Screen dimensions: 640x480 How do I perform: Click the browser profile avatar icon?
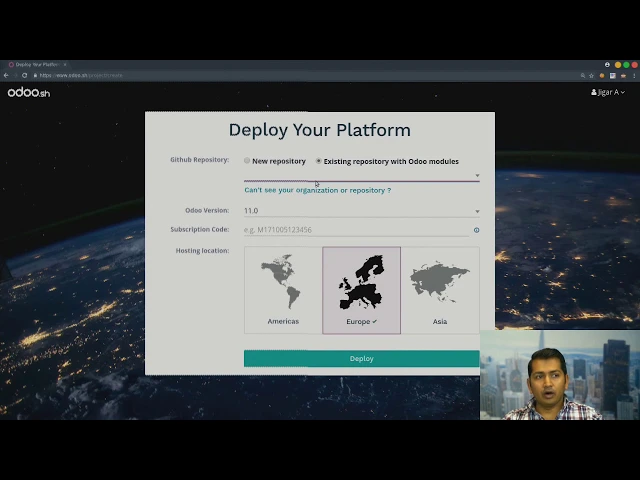coord(607,64)
